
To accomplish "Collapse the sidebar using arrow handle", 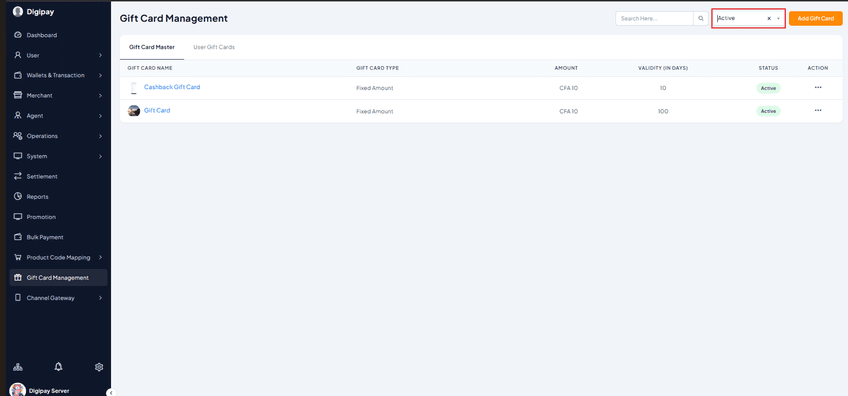I will pyautogui.click(x=110, y=393).
